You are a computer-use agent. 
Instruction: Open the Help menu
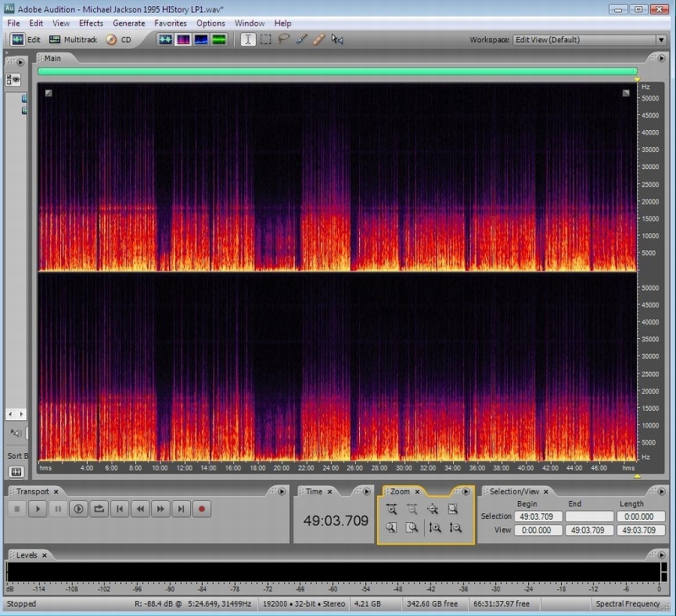[283, 24]
